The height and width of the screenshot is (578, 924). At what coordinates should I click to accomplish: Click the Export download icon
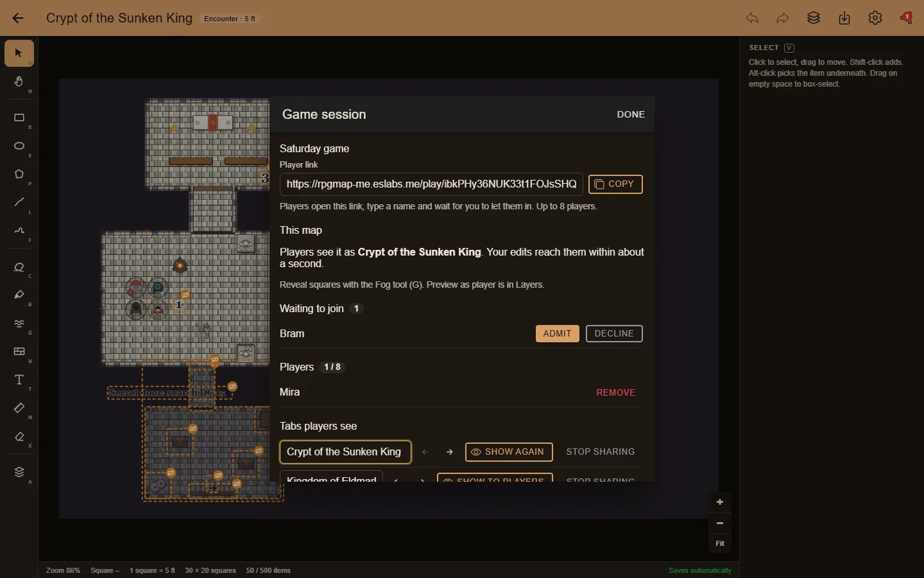click(x=844, y=18)
